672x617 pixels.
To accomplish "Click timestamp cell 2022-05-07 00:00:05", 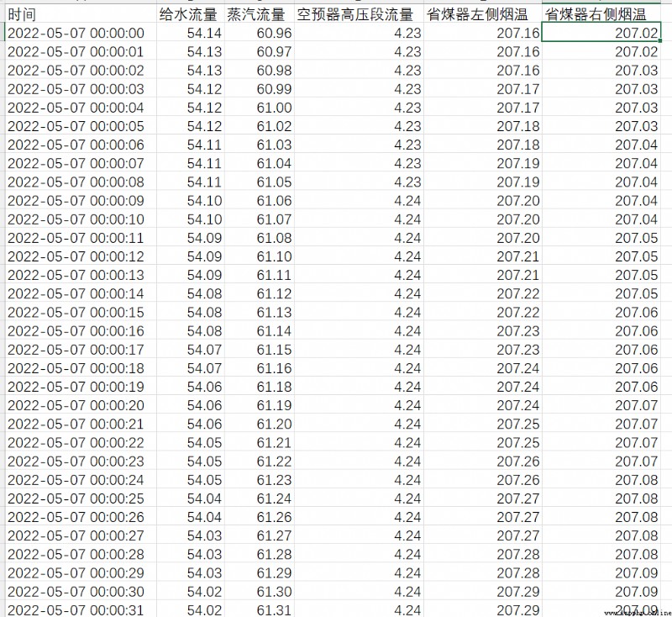I will click(81, 126).
